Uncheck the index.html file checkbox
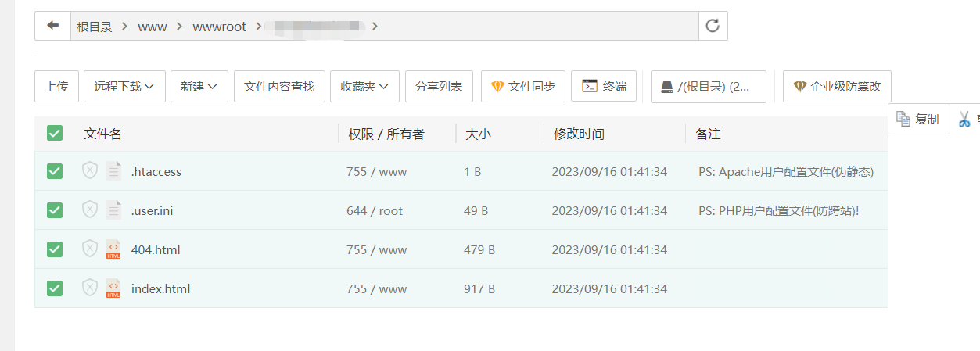Image resolution: width=980 pixels, height=351 pixels. pyautogui.click(x=55, y=288)
